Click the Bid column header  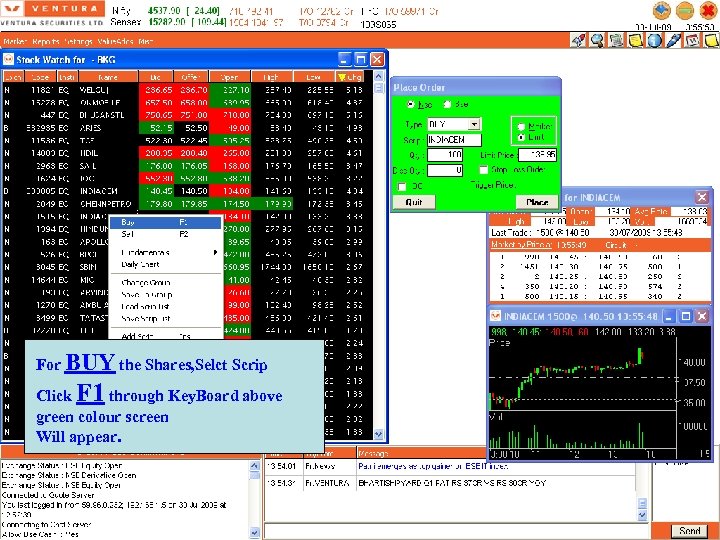coord(155,77)
